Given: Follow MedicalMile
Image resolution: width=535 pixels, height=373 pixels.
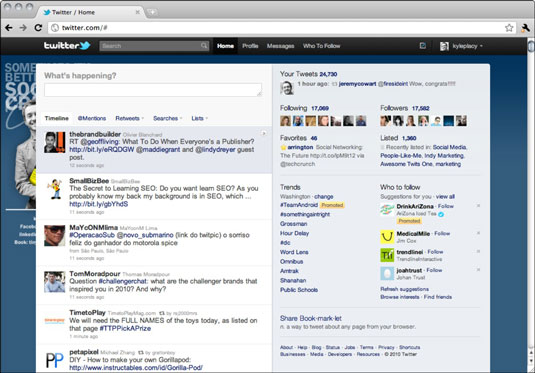Looking at the screenshot, I should [x=442, y=233].
